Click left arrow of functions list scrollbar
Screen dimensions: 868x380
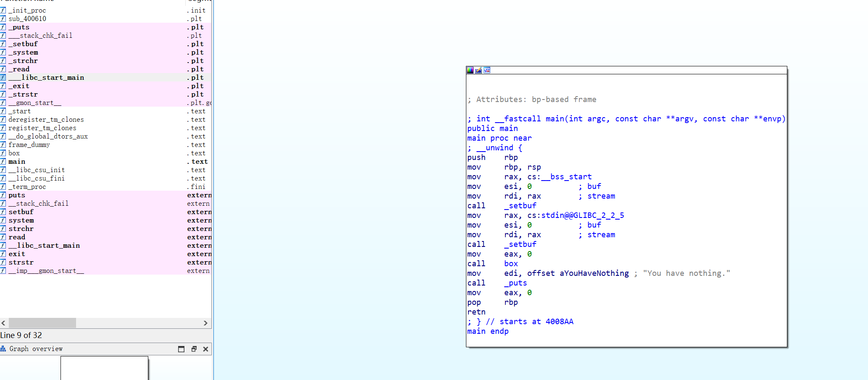[3, 323]
